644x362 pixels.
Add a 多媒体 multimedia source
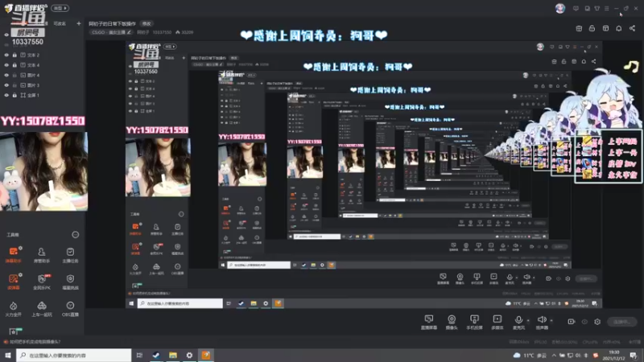[497, 323]
